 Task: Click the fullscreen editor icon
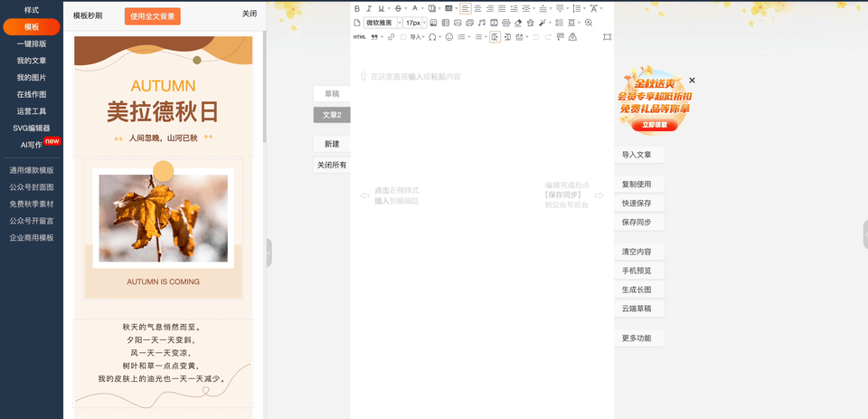point(607,37)
